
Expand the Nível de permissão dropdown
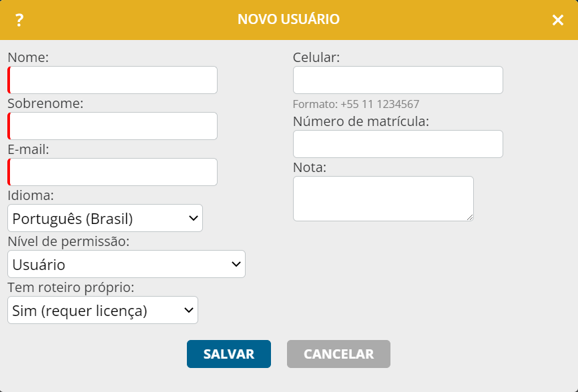[x=126, y=264]
